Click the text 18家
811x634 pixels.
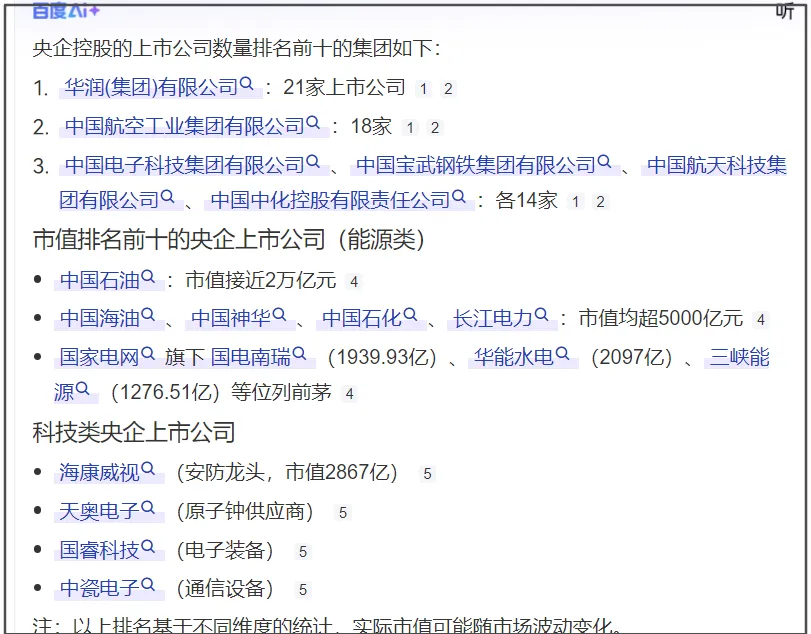[x=371, y=127]
